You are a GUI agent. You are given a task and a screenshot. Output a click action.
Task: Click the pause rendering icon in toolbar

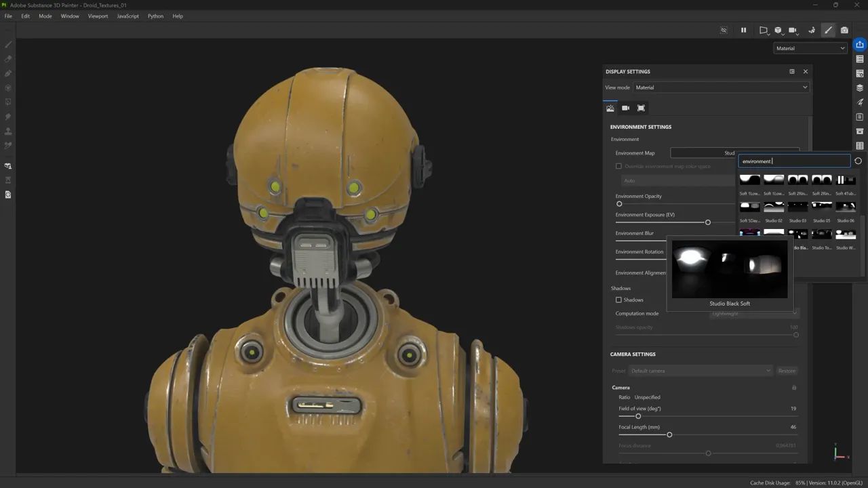[x=743, y=30]
